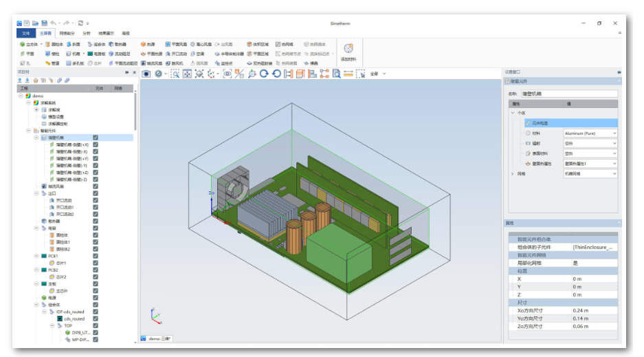Screen dimensions: 644x357
Task: Open the 文件 (File) menu
Action: point(26,32)
